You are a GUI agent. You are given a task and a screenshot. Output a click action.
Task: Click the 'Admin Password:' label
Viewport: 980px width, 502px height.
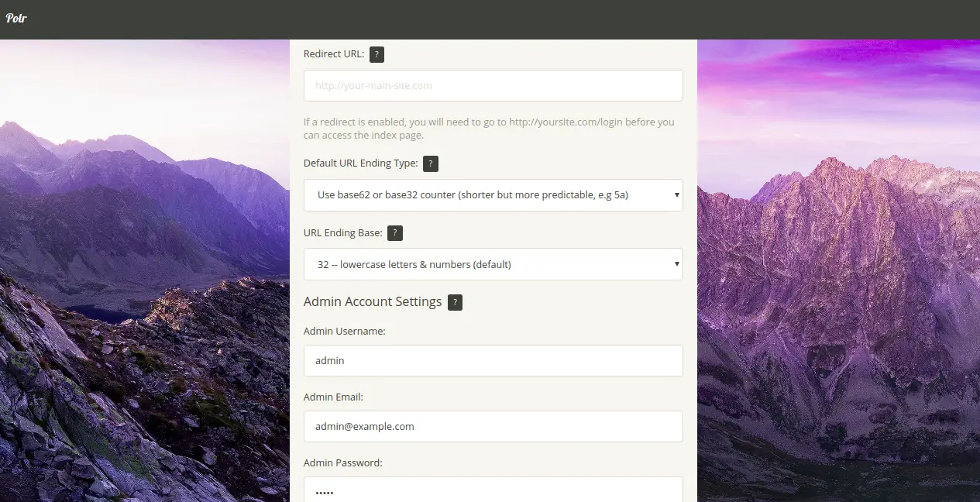coord(343,462)
